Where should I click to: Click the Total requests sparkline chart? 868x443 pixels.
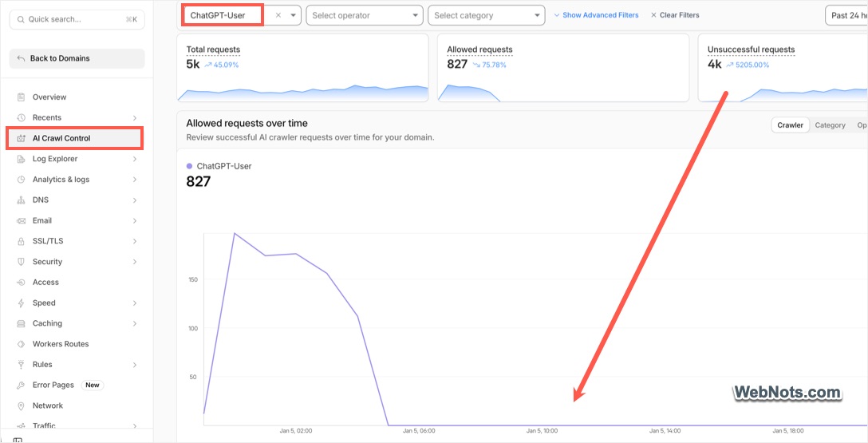coord(303,93)
